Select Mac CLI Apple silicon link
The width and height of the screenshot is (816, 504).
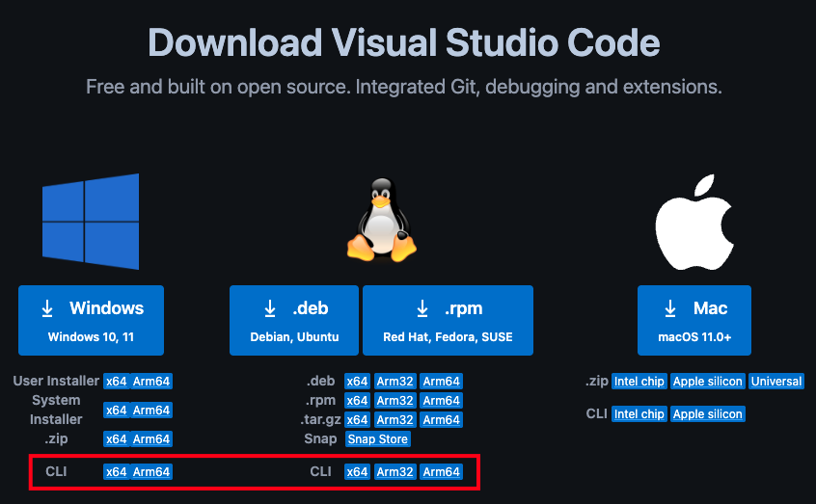[x=708, y=414]
